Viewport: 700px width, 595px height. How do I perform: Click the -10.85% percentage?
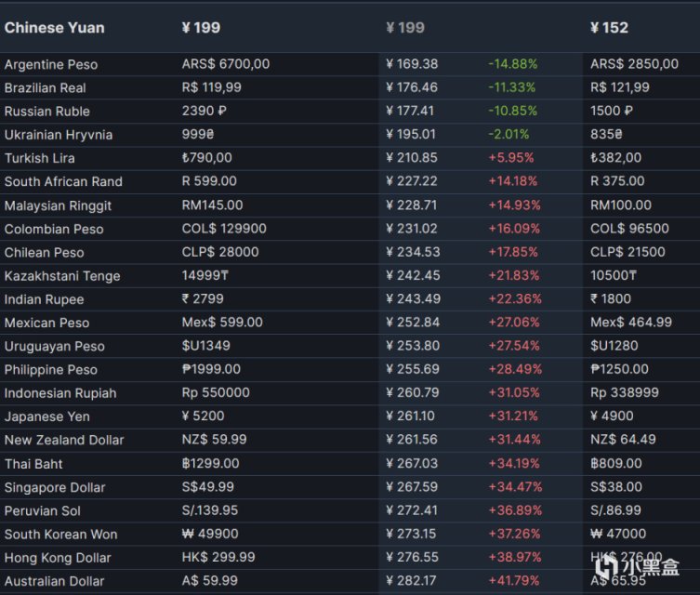(512, 111)
